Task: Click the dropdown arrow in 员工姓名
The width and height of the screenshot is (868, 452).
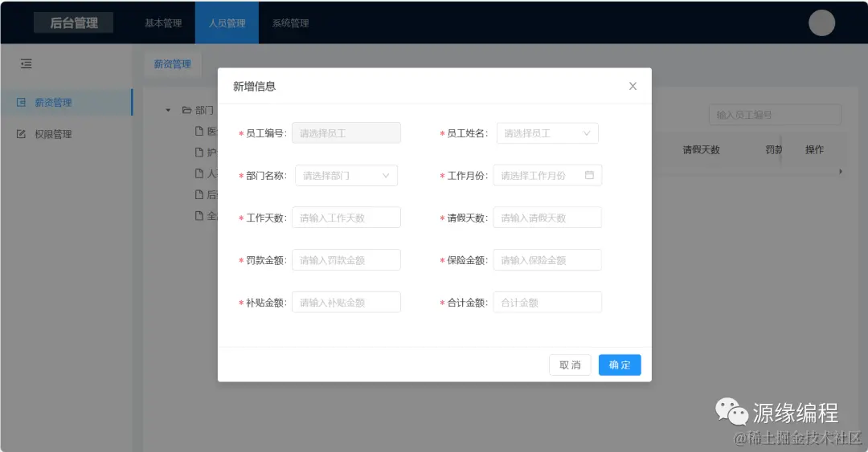Action: [x=587, y=133]
